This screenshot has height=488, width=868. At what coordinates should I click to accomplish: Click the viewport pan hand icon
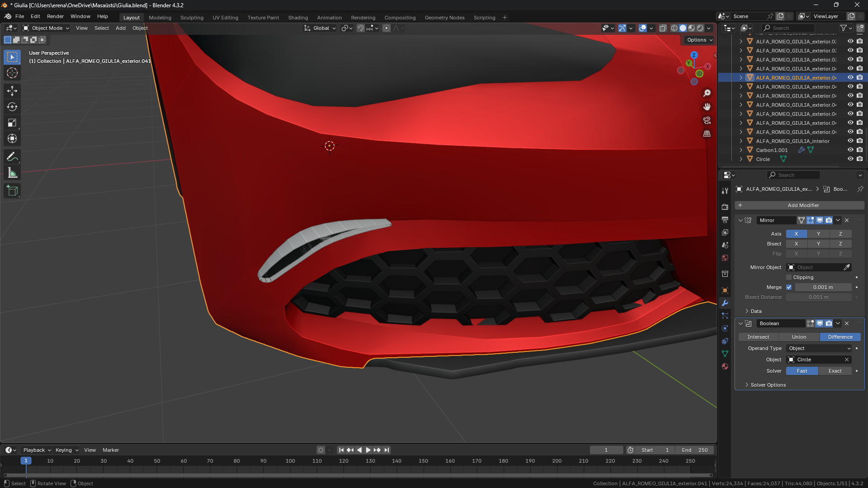707,107
